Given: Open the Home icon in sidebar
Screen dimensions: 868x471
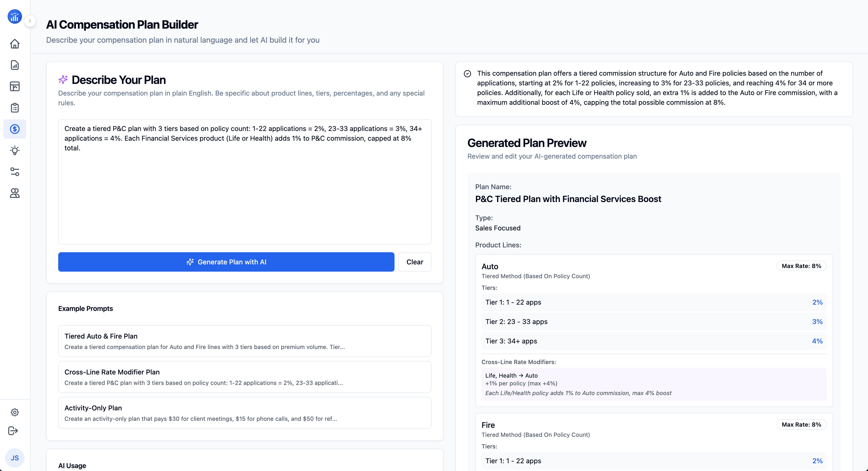Looking at the screenshot, I should coord(15,44).
